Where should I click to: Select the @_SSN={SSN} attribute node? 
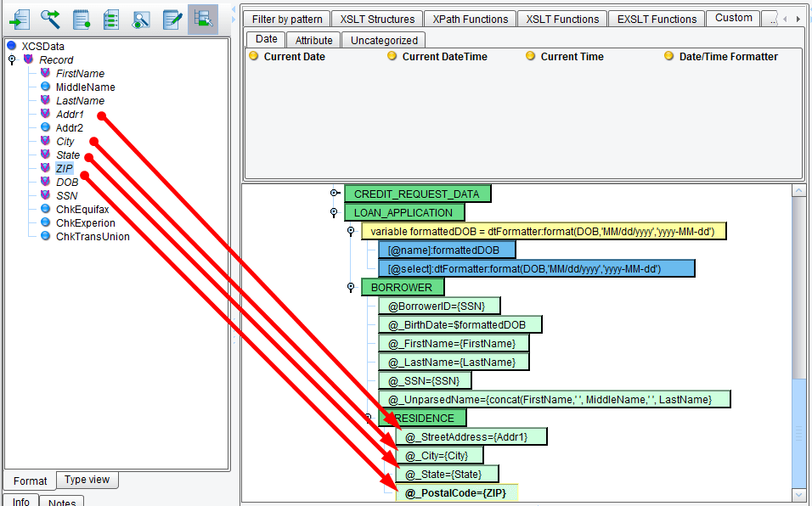click(x=425, y=380)
